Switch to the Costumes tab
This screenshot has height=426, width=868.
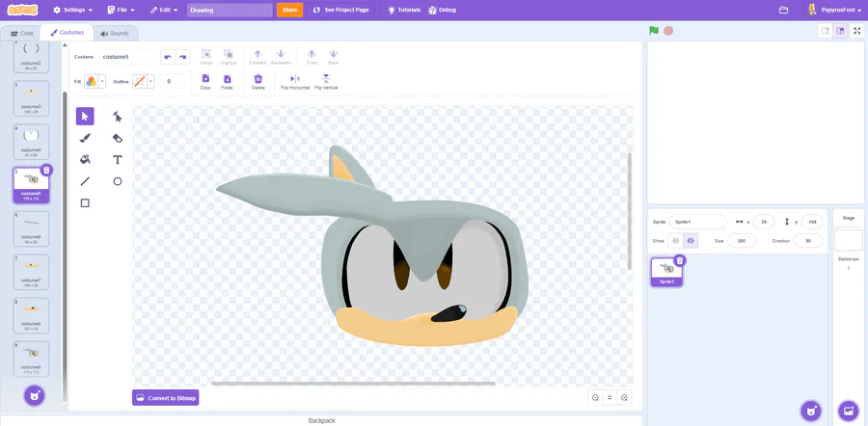pyautogui.click(x=67, y=33)
